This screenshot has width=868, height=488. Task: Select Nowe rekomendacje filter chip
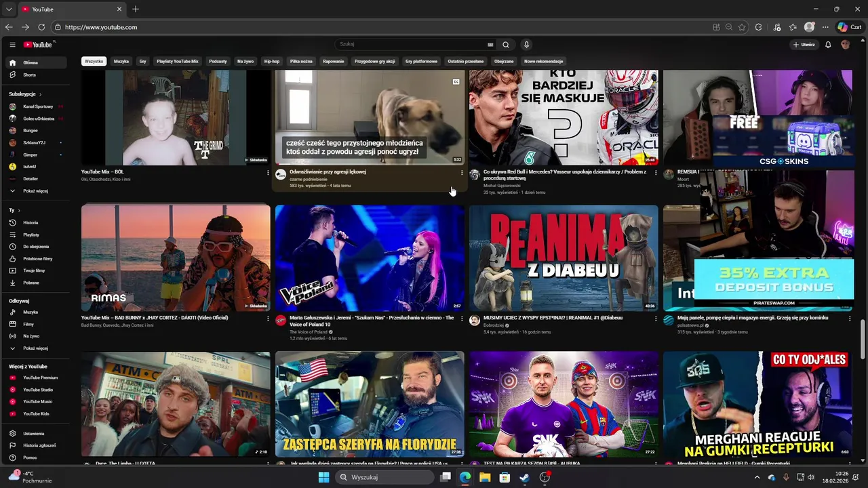pos(543,61)
